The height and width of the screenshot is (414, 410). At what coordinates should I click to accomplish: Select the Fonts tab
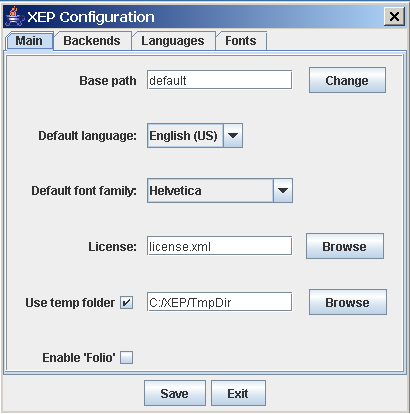tap(241, 41)
